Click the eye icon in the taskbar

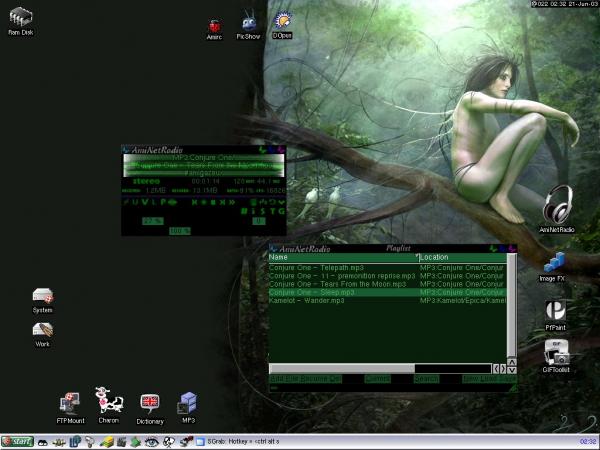point(152,442)
